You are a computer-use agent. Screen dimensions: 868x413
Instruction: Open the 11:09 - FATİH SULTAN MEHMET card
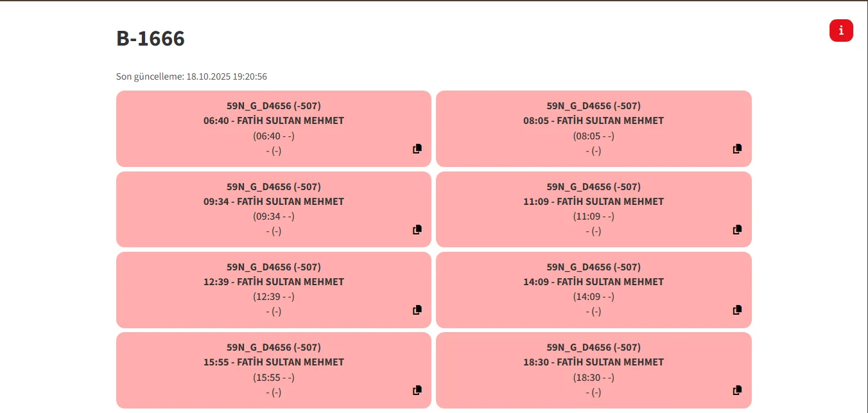tap(593, 202)
